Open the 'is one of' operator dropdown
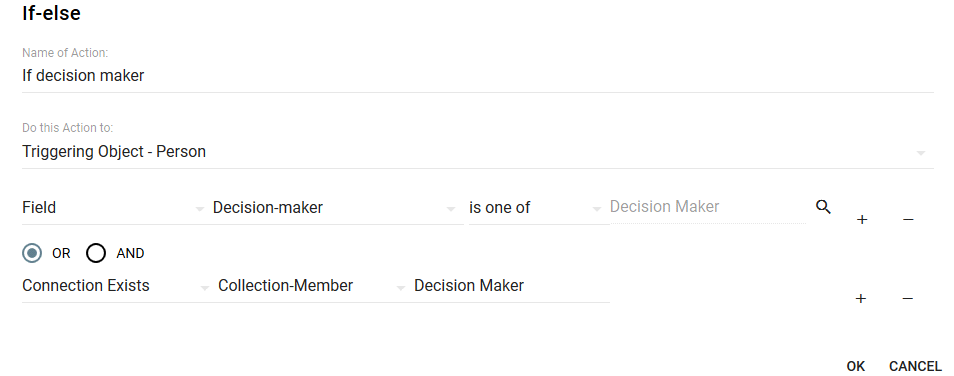This screenshot has height=376, width=954. coord(536,207)
